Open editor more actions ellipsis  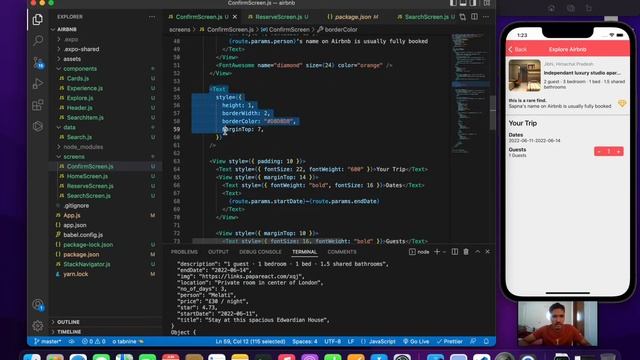486,17
